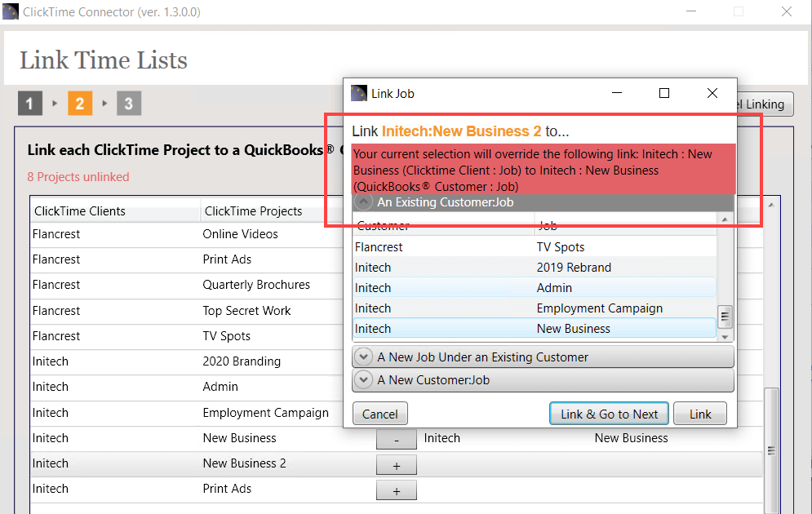Screen dimensions: 812x514
Task: Maximize the Link Job dialog
Action: click(664, 93)
